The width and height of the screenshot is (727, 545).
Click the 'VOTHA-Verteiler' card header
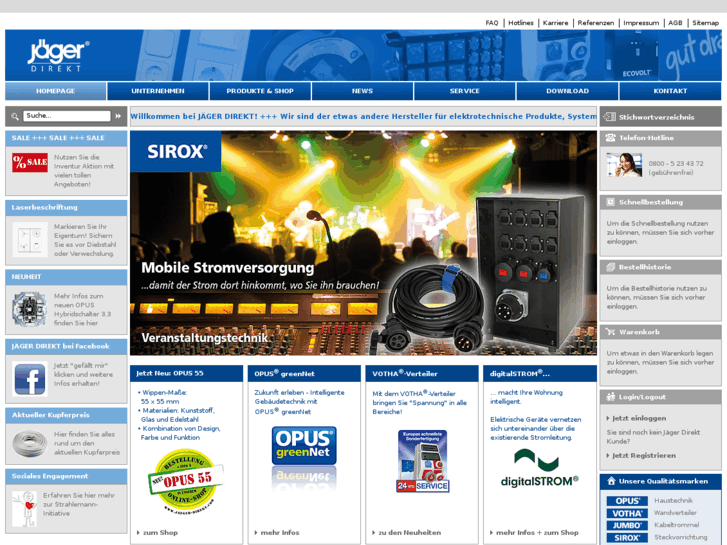[x=422, y=373]
